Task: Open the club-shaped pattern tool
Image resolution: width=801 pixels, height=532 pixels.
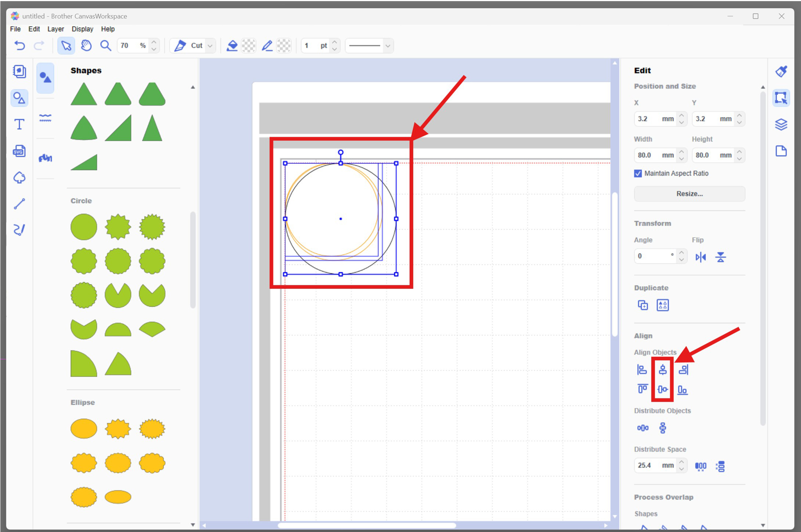Action: pos(19,178)
